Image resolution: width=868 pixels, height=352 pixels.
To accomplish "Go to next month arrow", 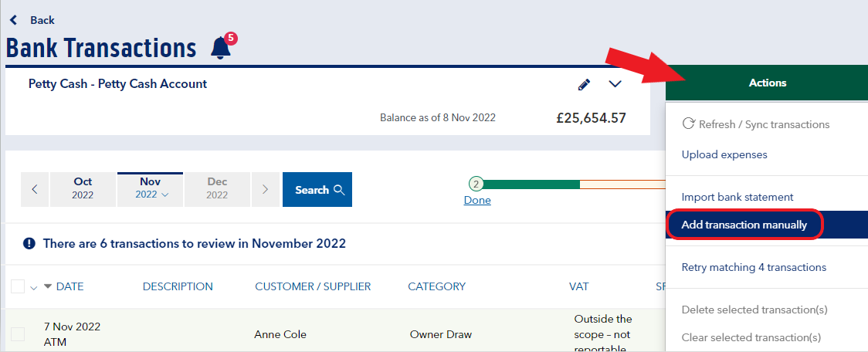I will (x=265, y=189).
